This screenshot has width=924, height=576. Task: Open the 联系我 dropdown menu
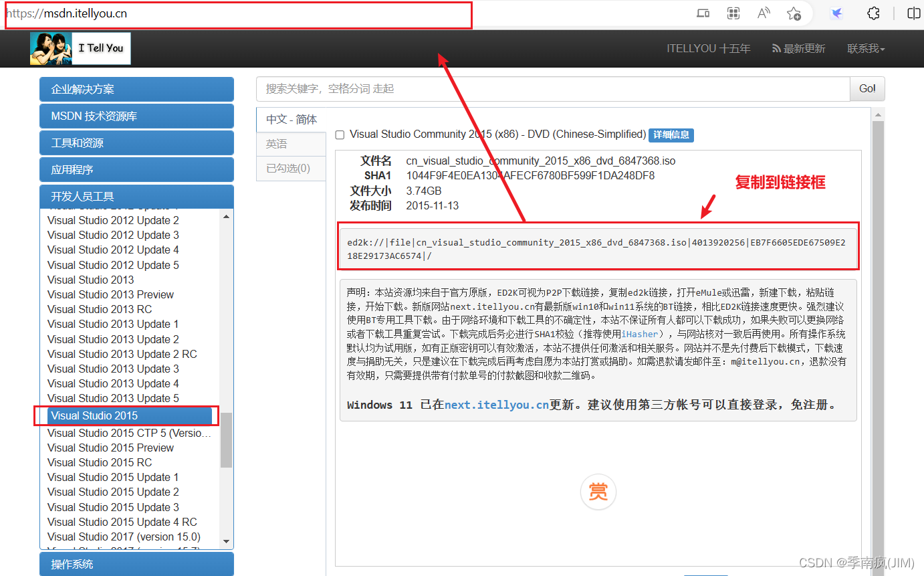pyautogui.click(x=866, y=49)
